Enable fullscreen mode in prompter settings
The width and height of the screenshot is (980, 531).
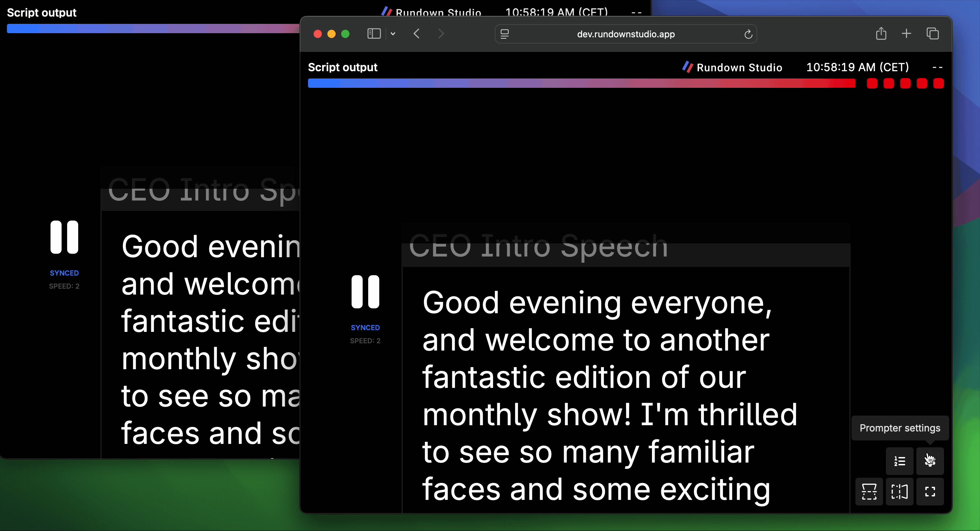(x=930, y=492)
